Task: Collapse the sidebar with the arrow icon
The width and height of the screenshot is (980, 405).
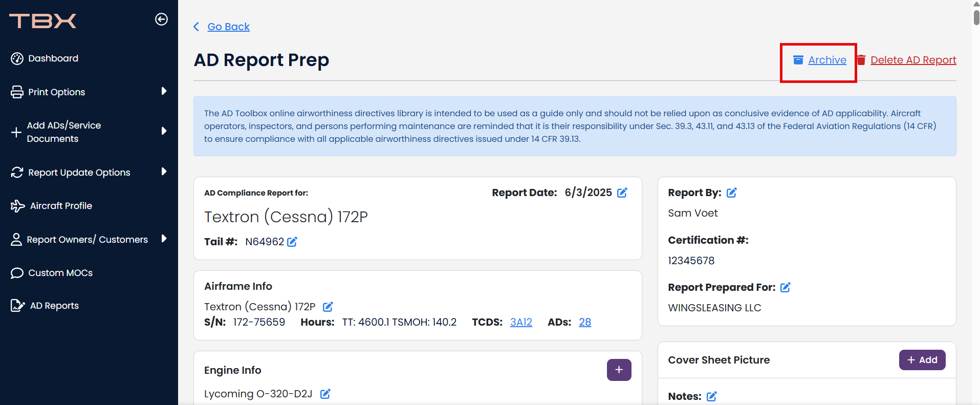Action: pyautogui.click(x=161, y=19)
